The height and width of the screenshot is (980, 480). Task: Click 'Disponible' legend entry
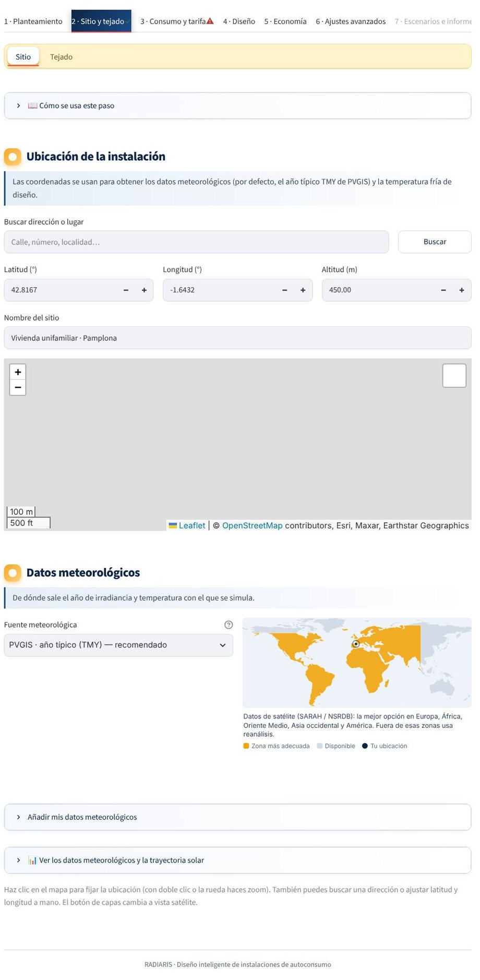pyautogui.click(x=336, y=746)
